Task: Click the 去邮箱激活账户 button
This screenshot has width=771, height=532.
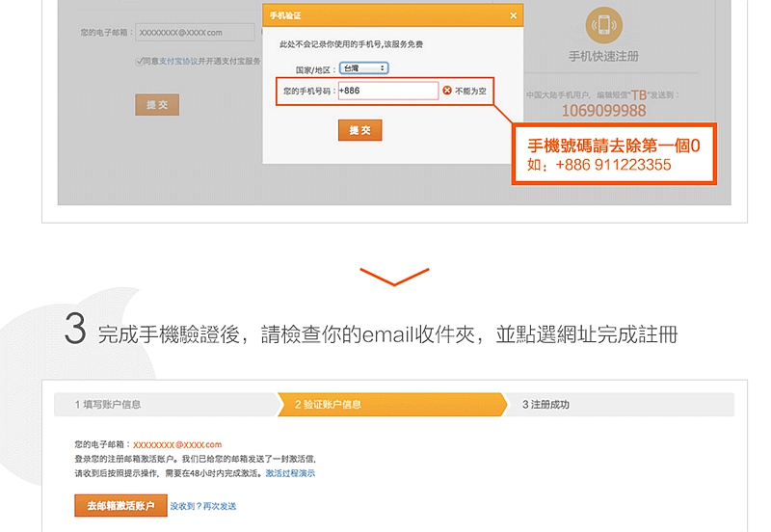Action: click(121, 505)
